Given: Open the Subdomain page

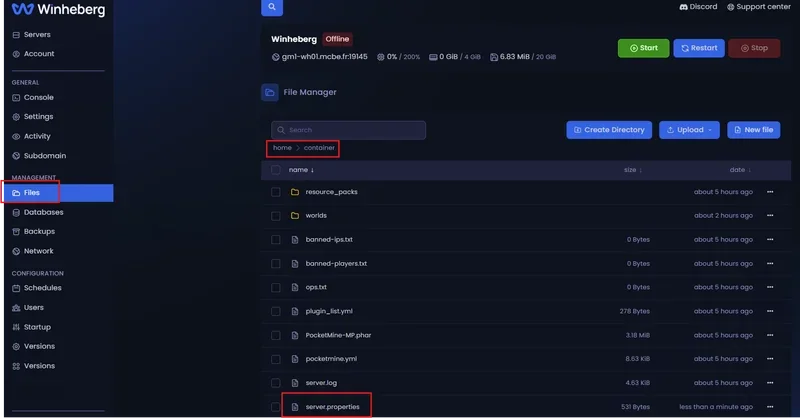Looking at the screenshot, I should pyautogui.click(x=39, y=156).
